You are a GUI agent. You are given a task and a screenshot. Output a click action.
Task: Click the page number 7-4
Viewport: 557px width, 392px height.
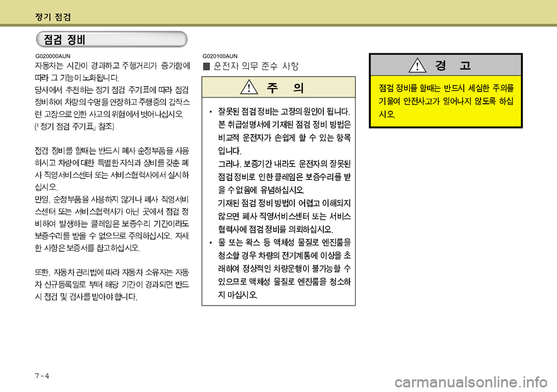point(42,376)
